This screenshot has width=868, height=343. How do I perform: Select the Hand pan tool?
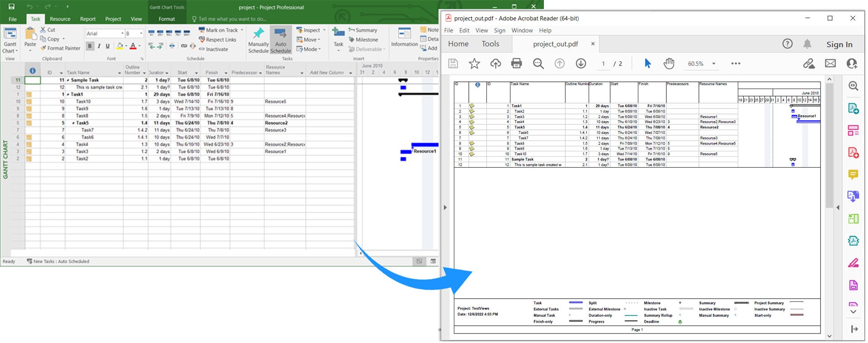tap(669, 64)
